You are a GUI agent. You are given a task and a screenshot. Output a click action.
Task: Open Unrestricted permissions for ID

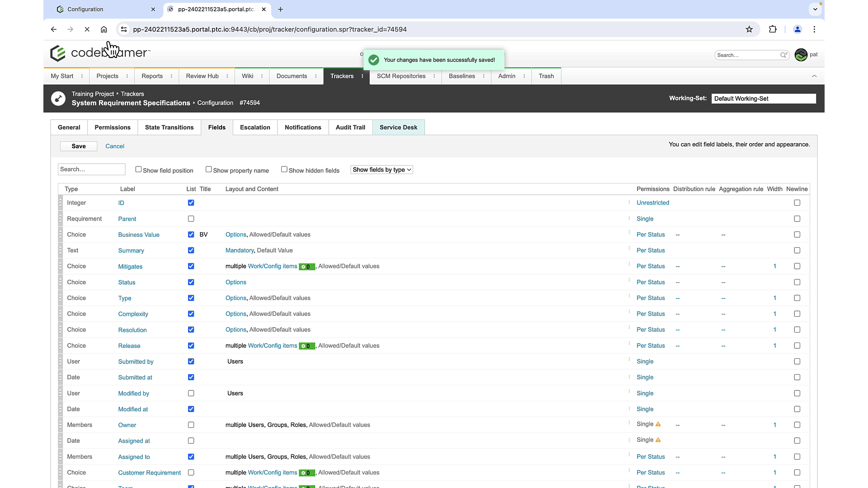653,203
